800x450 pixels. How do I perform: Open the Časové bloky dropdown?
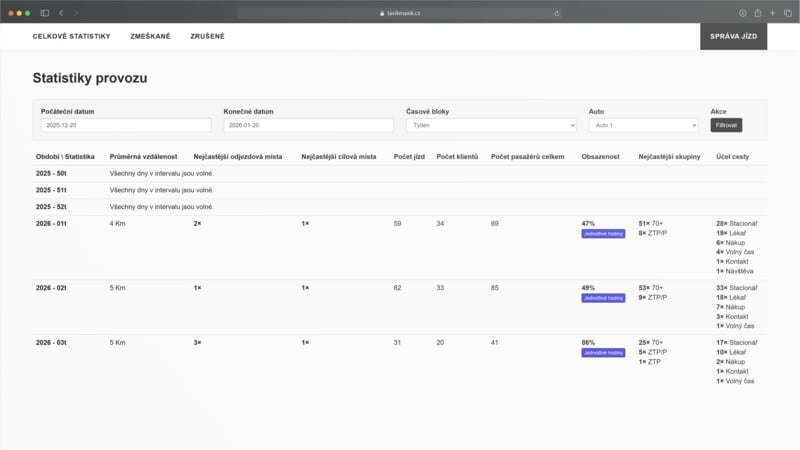[x=491, y=125]
